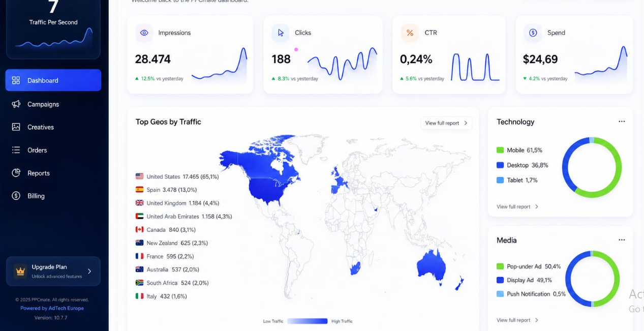
Task: Click the South Africa flag icon
Action: (x=139, y=283)
